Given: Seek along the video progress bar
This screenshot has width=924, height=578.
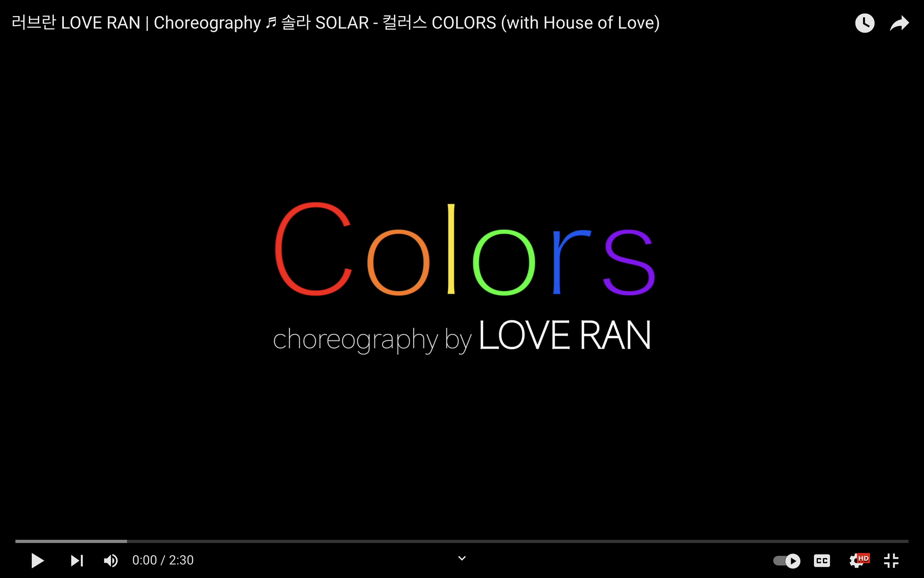Looking at the screenshot, I should pos(462,541).
